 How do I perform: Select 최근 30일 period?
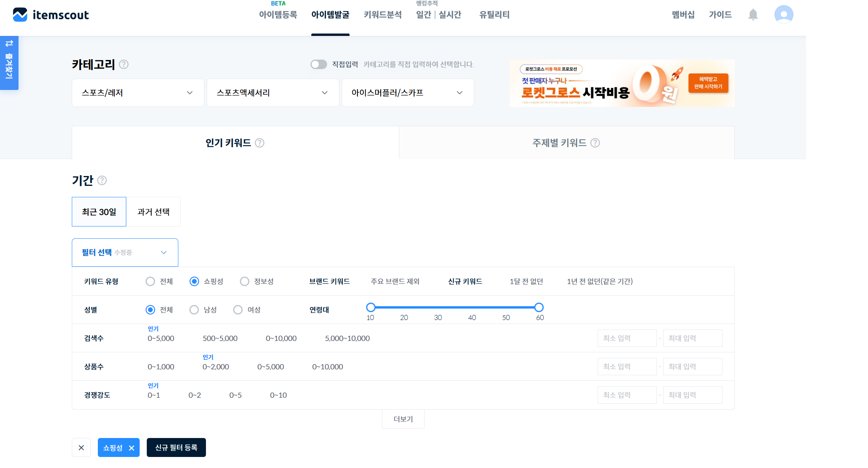(x=99, y=212)
